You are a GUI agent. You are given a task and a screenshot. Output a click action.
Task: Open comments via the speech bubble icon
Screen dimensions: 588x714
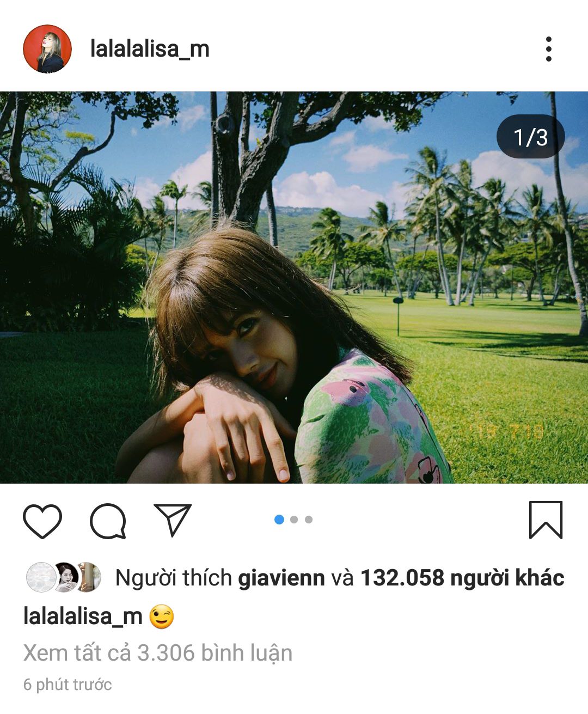tap(108, 521)
